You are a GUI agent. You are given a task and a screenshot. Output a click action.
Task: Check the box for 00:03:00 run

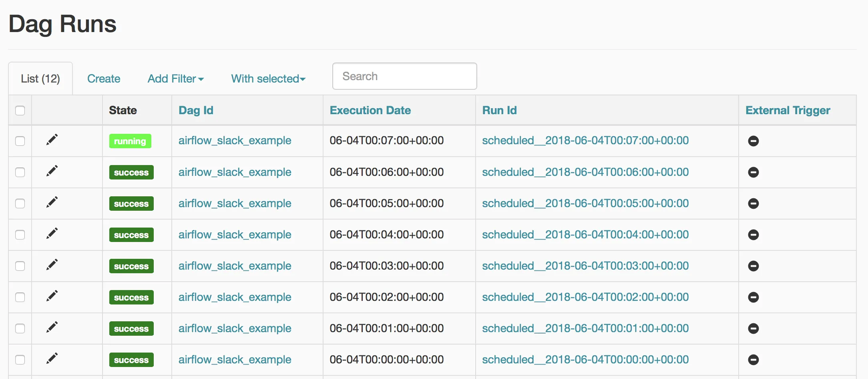coord(20,266)
